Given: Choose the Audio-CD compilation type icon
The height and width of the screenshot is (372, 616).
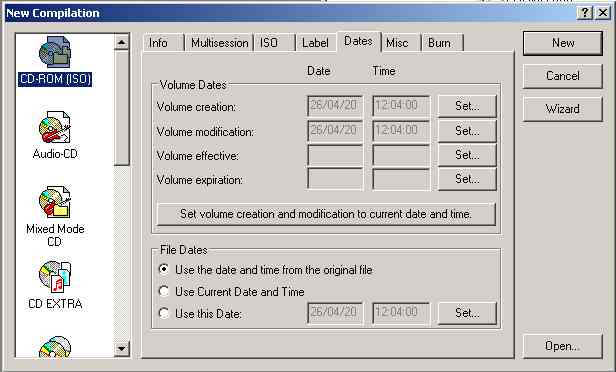Looking at the screenshot, I should click(x=55, y=126).
